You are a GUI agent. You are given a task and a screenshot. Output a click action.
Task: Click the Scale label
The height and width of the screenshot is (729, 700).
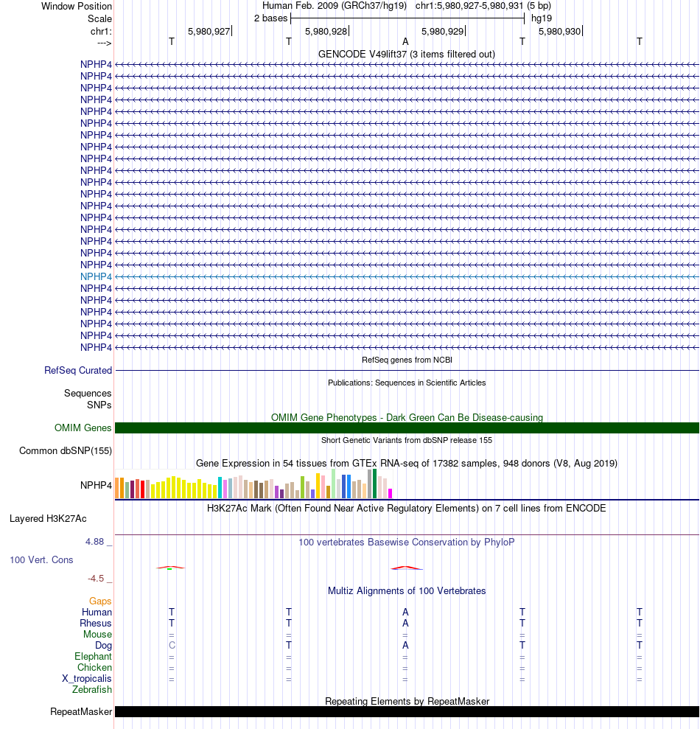[100, 19]
